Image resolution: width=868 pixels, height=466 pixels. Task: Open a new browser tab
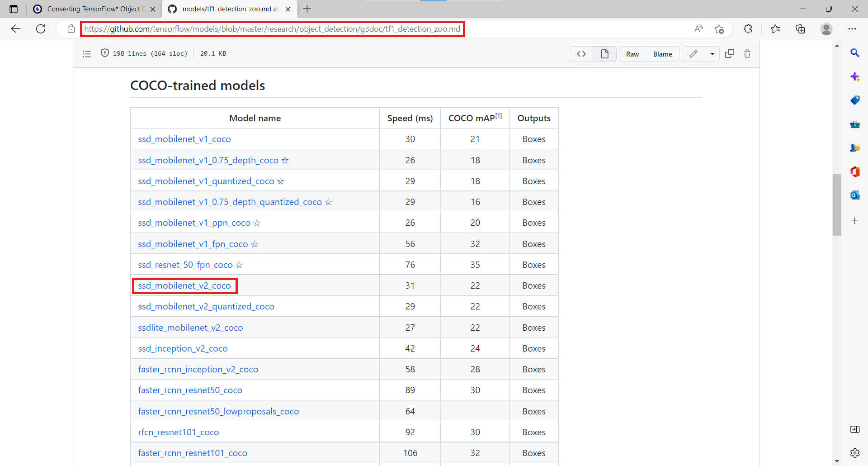[x=307, y=9]
